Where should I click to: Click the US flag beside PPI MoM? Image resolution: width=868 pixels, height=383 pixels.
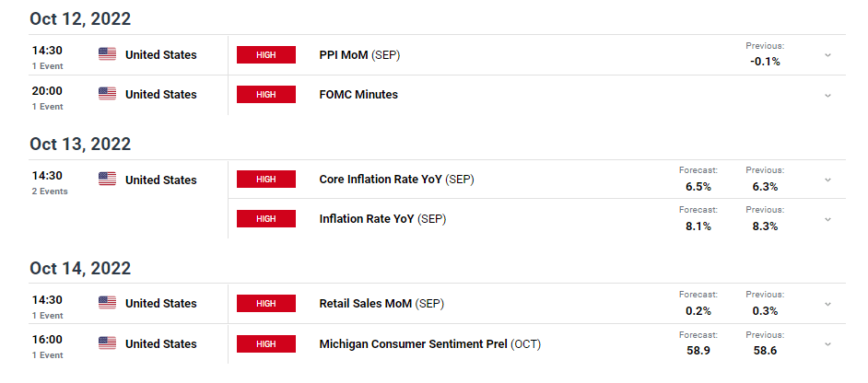pos(108,54)
